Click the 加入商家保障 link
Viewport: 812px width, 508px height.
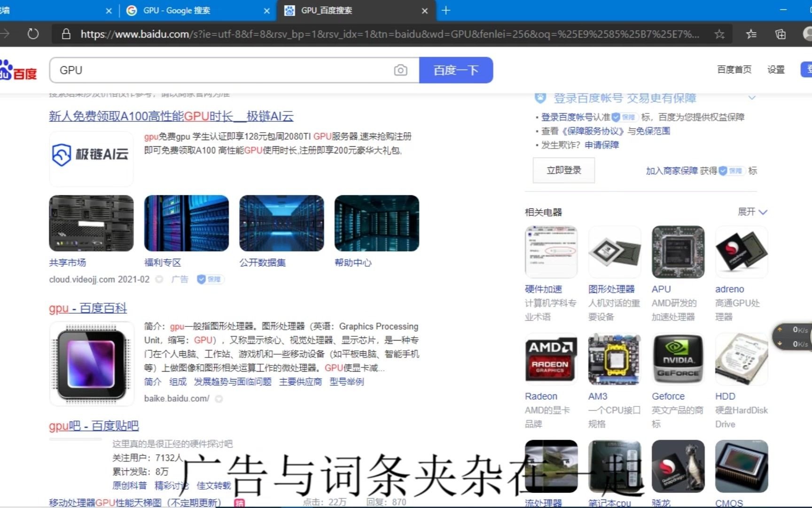tap(671, 171)
